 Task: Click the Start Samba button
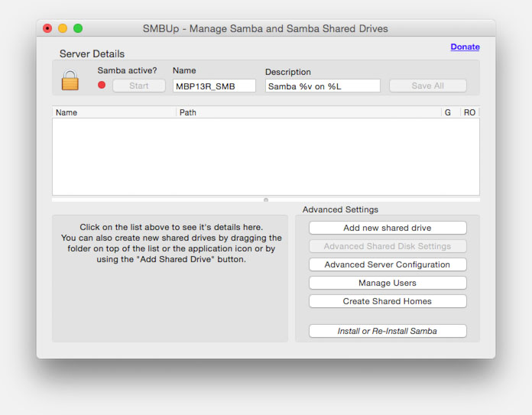point(139,86)
